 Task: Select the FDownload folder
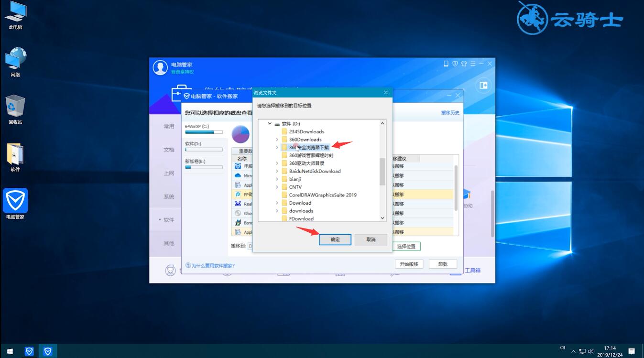click(x=301, y=219)
